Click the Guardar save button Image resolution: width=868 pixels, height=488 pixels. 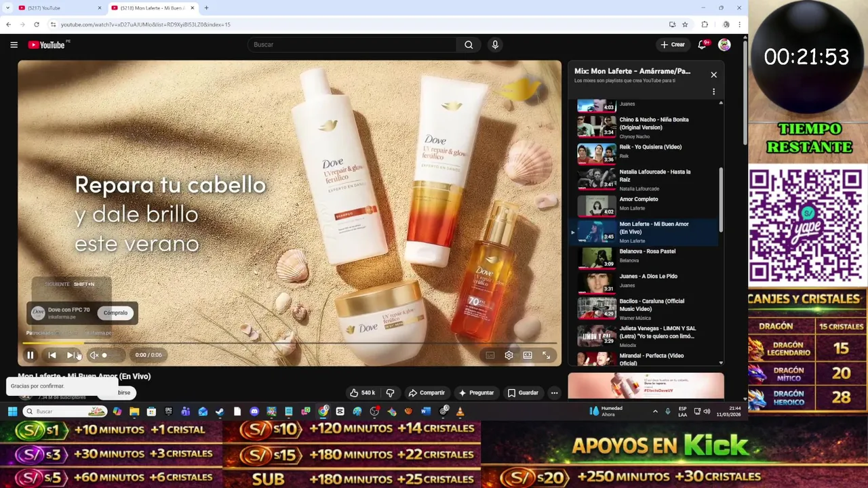(523, 393)
